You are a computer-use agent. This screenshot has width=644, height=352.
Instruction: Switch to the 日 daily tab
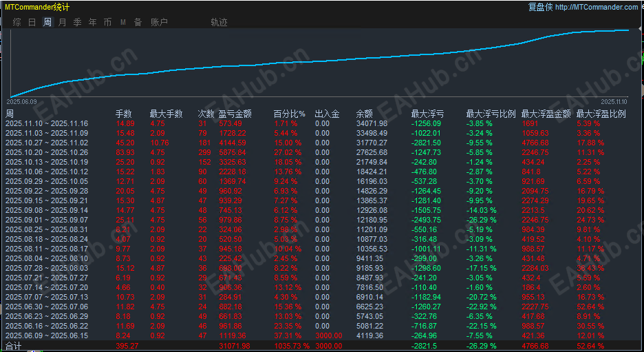(x=32, y=22)
